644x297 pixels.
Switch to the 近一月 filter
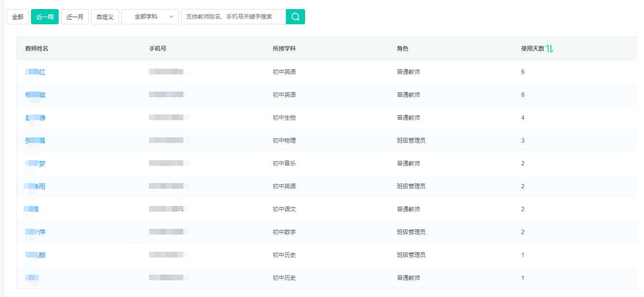coord(74,17)
